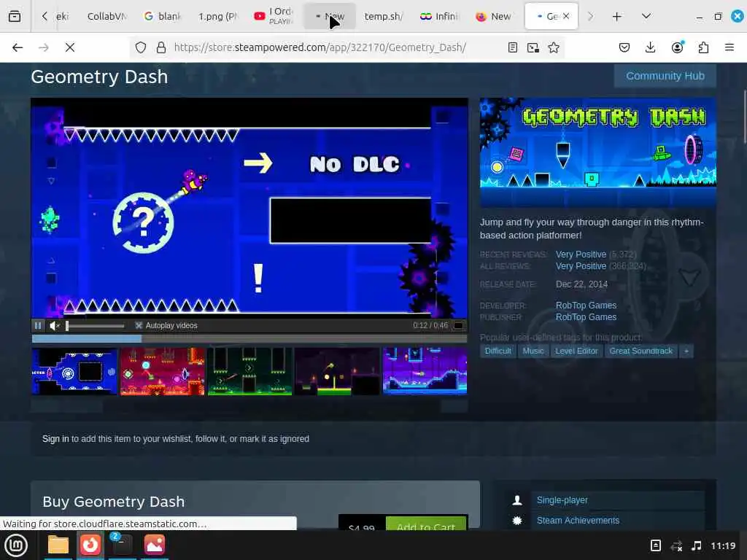Adjust the trailer volume slider
The image size is (747, 560).
95,326
